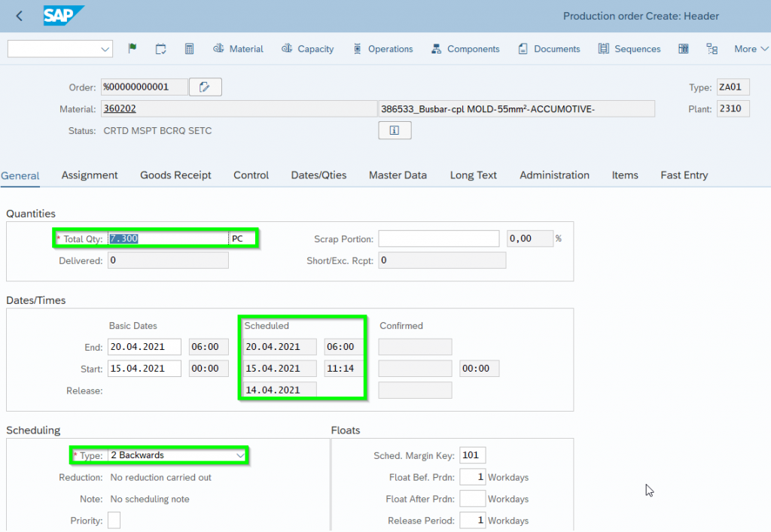The image size is (771, 532).
Task: Expand the command field dropdown
Action: 105,49
